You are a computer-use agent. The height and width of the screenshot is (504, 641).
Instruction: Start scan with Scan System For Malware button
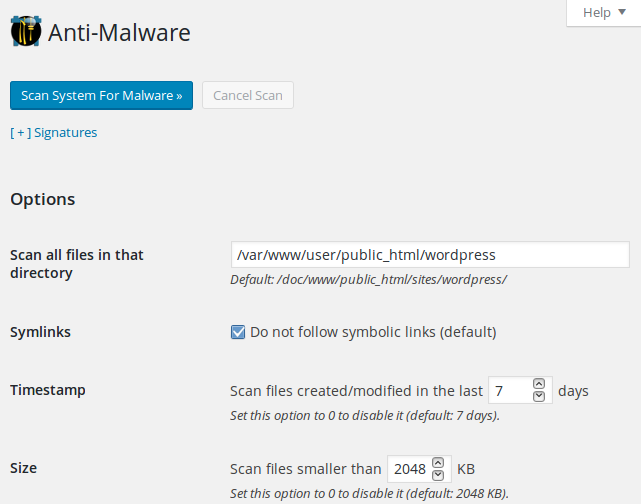click(101, 95)
